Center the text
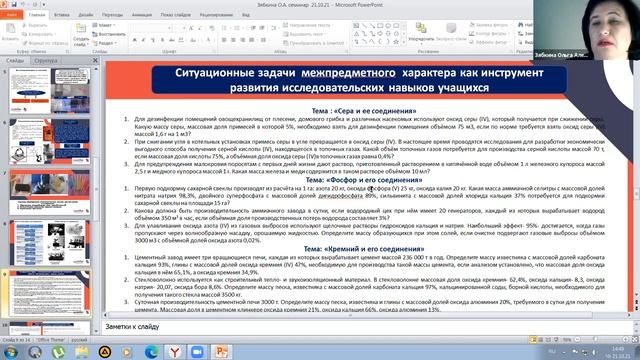Screen dimensions: 640x360 233,40
